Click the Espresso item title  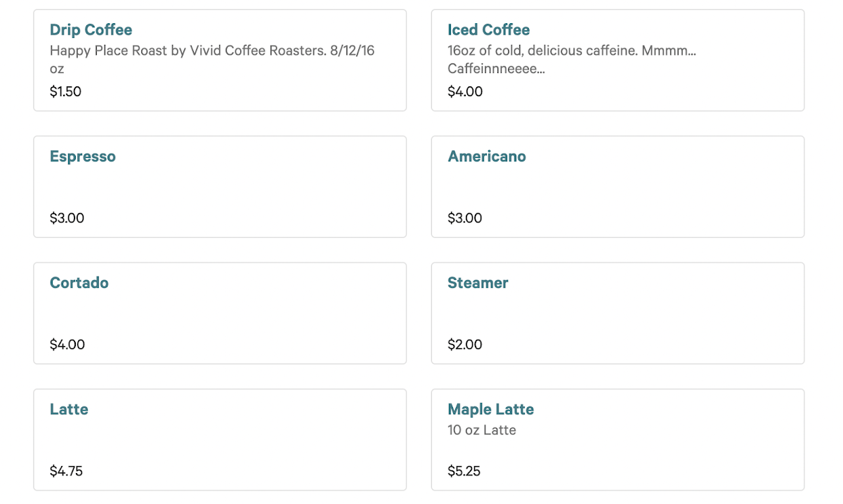(82, 157)
